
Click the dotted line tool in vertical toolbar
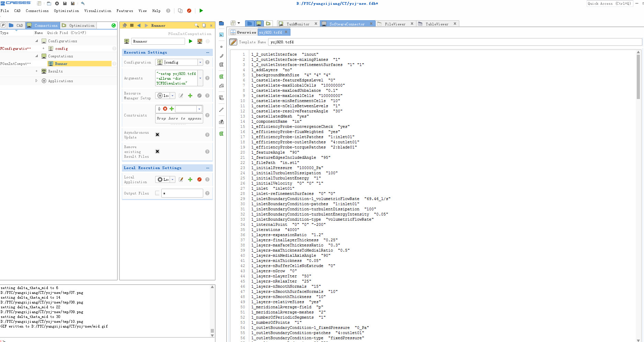point(221,110)
